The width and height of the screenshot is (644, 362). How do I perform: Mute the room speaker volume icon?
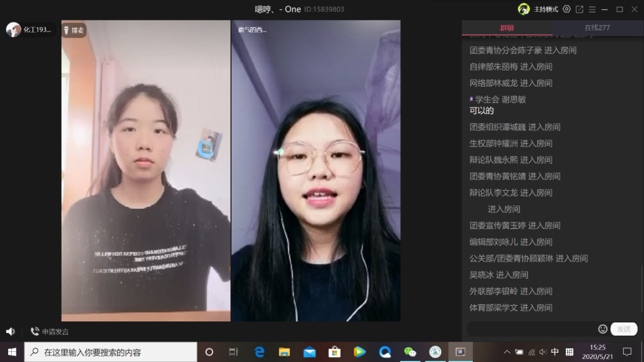pyautogui.click(x=10, y=331)
